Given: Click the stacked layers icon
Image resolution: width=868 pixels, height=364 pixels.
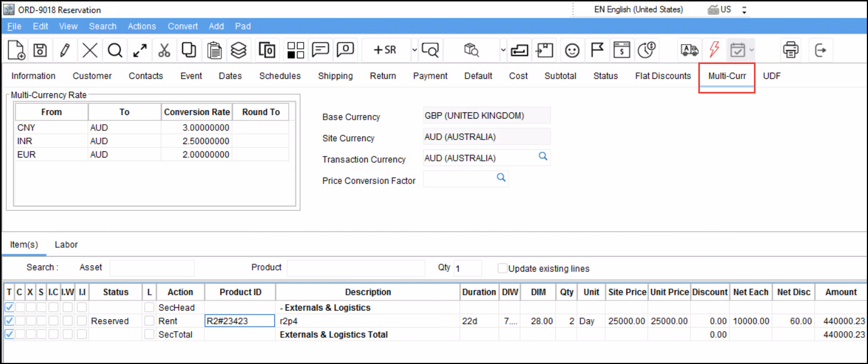Looking at the screenshot, I should [x=239, y=50].
